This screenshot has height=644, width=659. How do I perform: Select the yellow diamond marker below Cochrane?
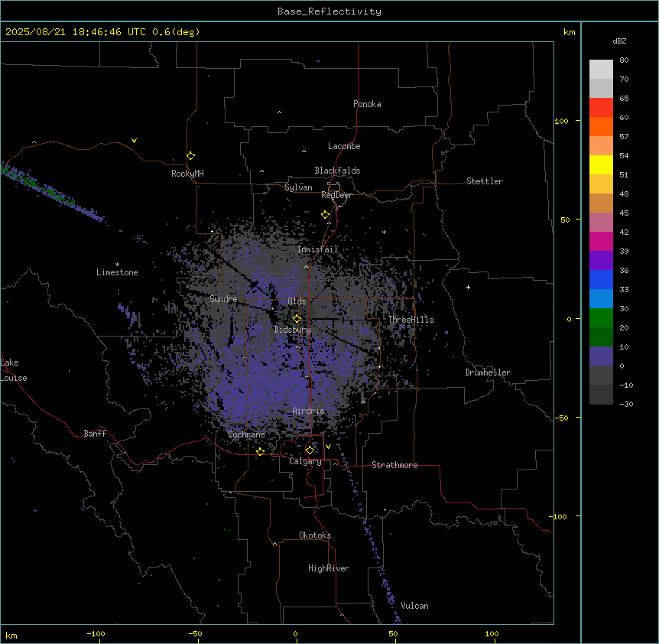coord(260,451)
